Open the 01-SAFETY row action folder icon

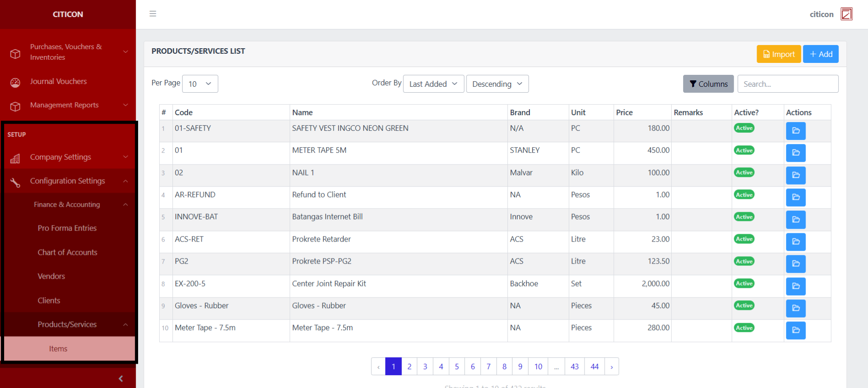pos(796,131)
